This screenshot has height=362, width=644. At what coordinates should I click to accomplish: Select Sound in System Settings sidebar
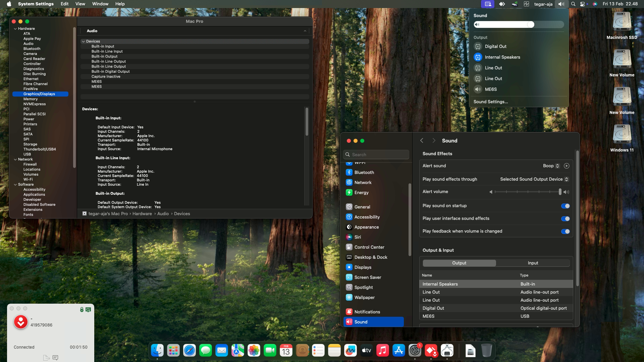374,322
